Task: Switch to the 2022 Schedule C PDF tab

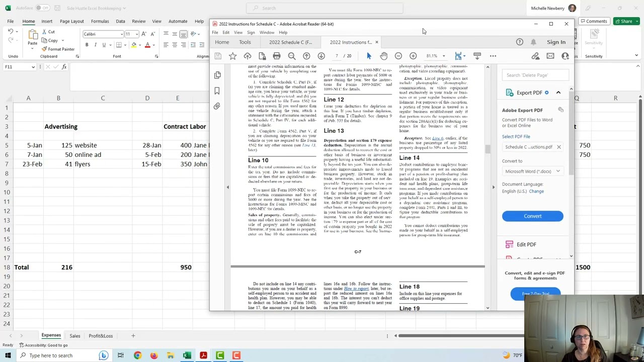Action: click(x=290, y=42)
